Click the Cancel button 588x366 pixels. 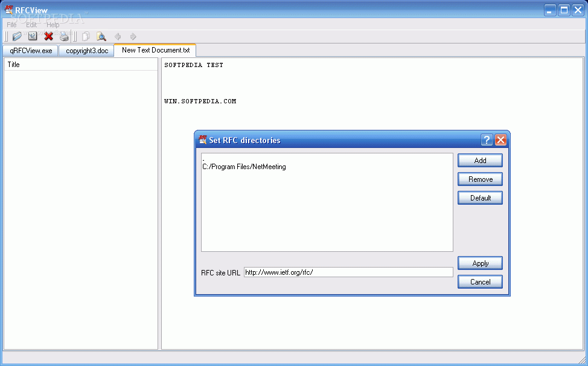pyautogui.click(x=480, y=282)
